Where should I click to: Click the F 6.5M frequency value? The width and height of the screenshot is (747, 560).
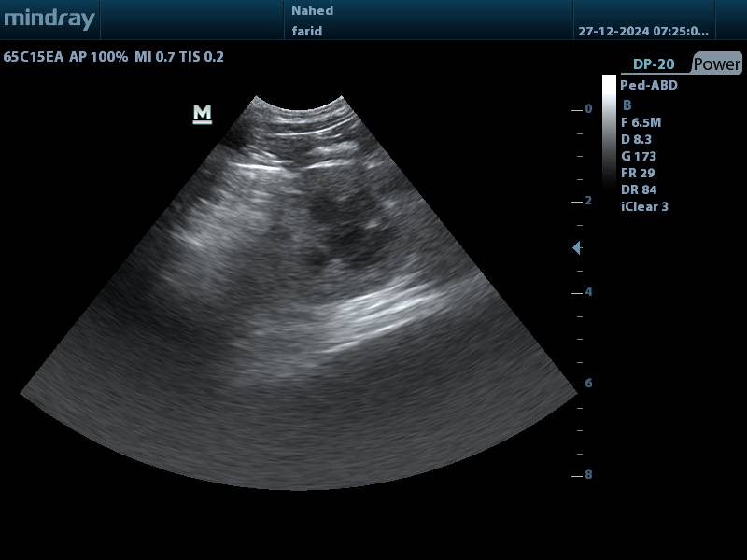(x=641, y=122)
